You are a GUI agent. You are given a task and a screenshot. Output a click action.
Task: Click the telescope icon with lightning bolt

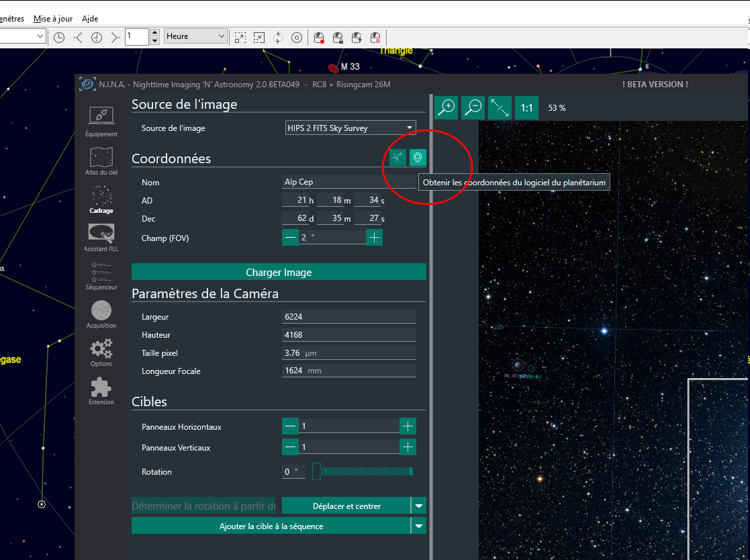(357, 38)
